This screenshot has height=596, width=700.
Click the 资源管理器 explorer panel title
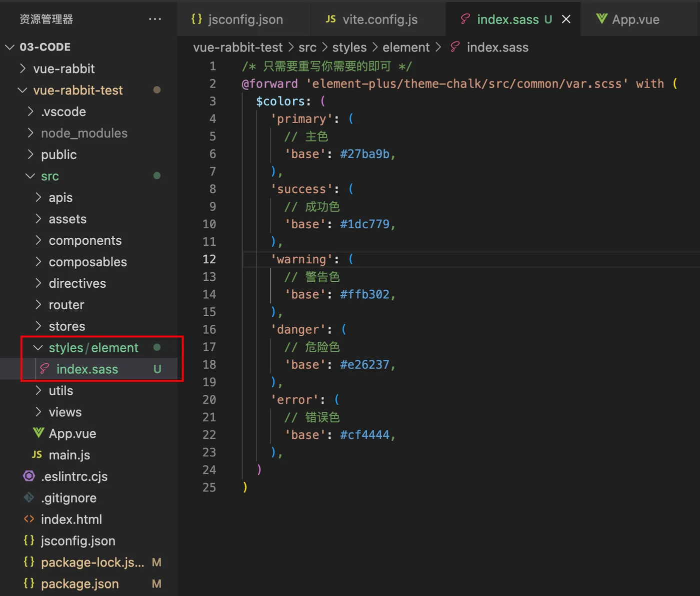point(46,19)
